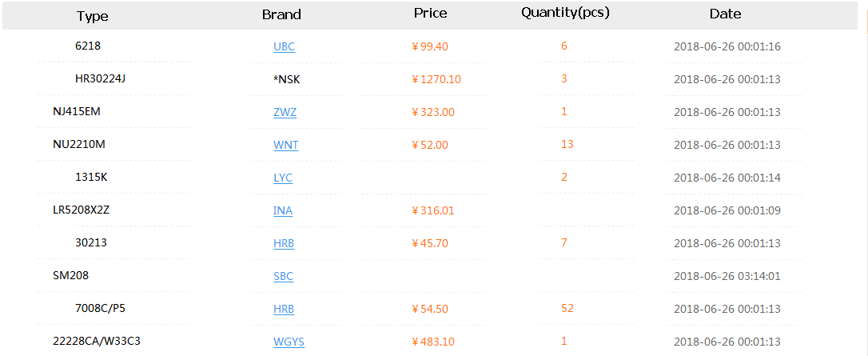The height and width of the screenshot is (356, 868).
Task: Click the Quantity(pcs) column header
Action: [x=565, y=14]
